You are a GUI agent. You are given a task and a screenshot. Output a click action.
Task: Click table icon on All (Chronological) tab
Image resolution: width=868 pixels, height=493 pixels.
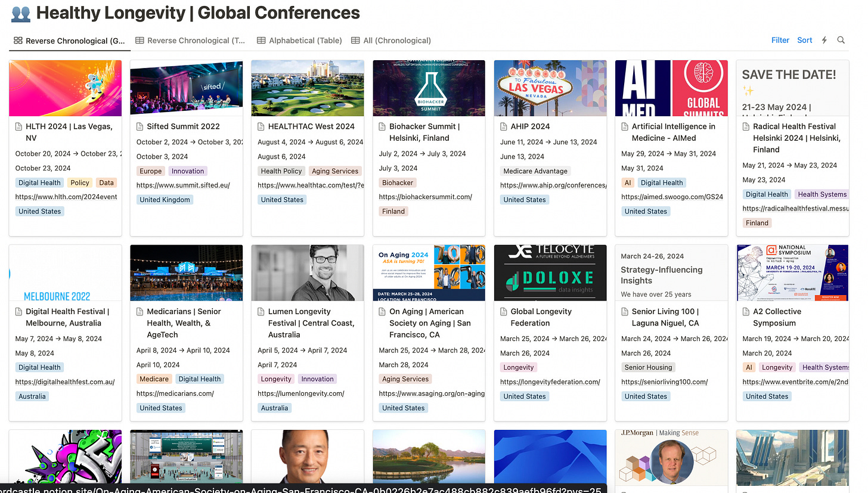click(x=355, y=41)
